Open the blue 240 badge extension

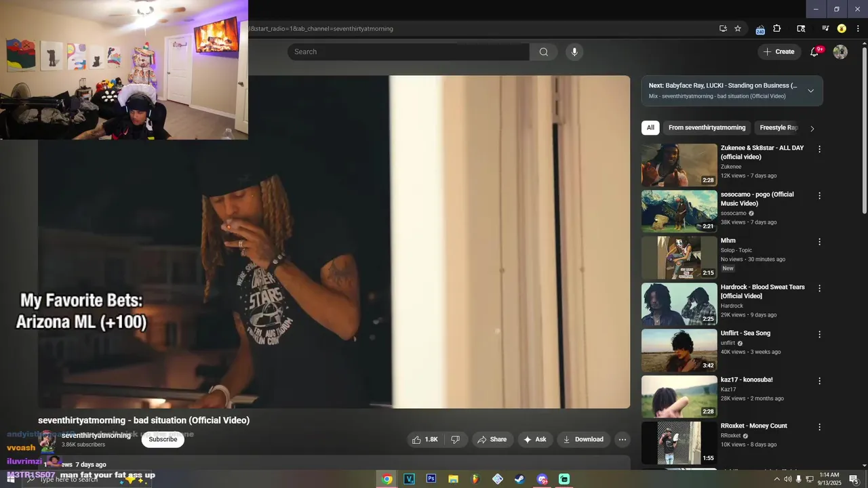[x=760, y=29]
